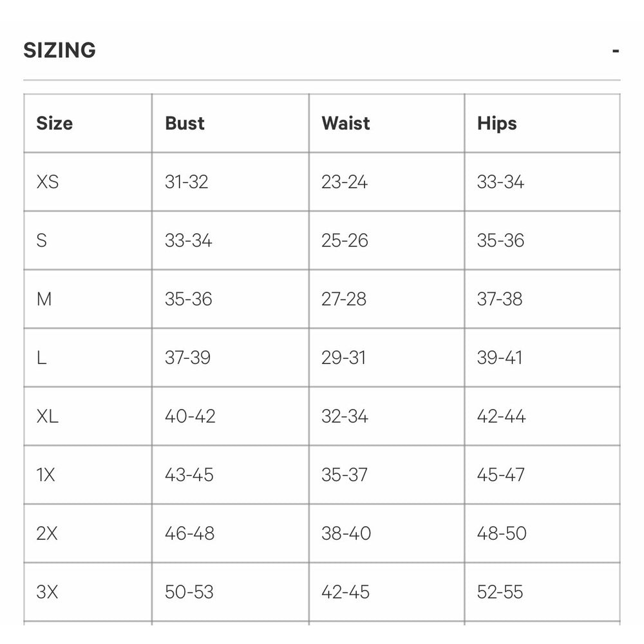Select the 1X size row label
The height and width of the screenshot is (644, 644).
point(46,475)
